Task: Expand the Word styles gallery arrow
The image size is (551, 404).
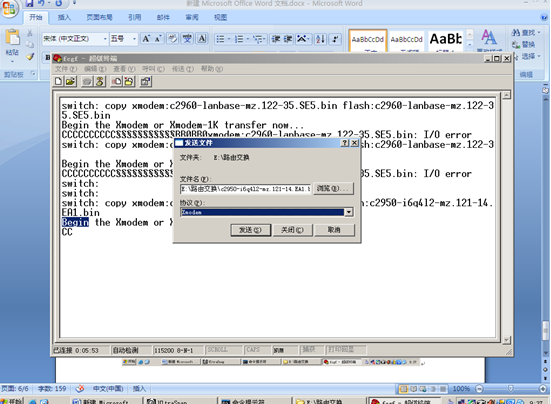Action: point(470,45)
